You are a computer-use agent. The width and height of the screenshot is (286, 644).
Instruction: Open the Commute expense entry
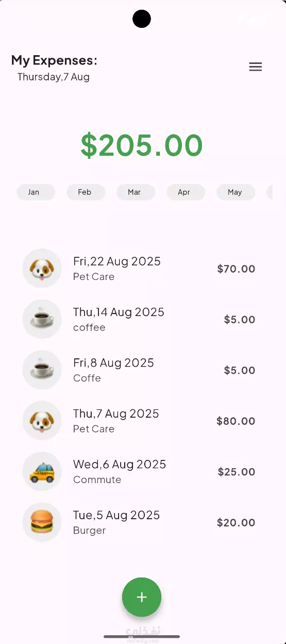coord(142,471)
